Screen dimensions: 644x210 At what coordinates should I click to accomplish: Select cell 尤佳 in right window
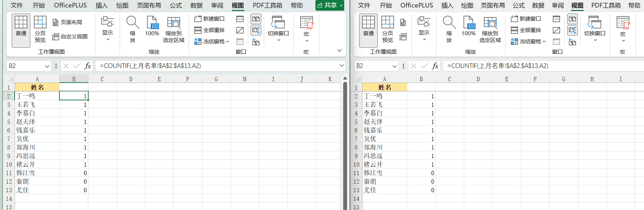(x=384, y=190)
